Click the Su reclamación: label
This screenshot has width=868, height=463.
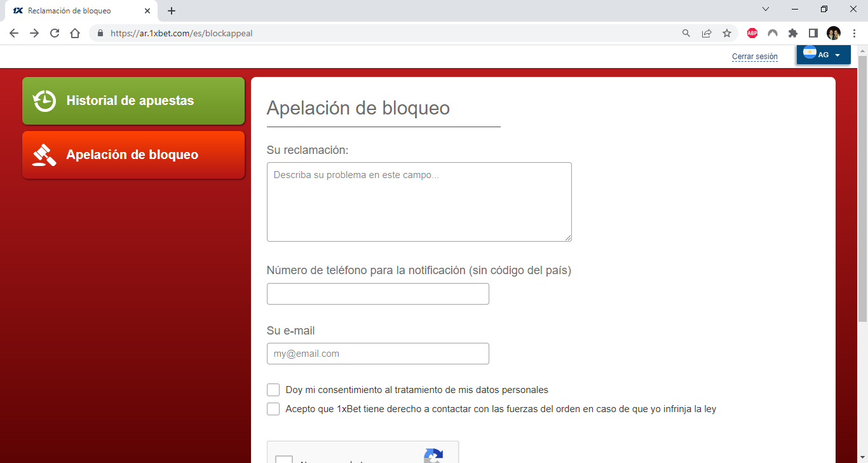(308, 150)
